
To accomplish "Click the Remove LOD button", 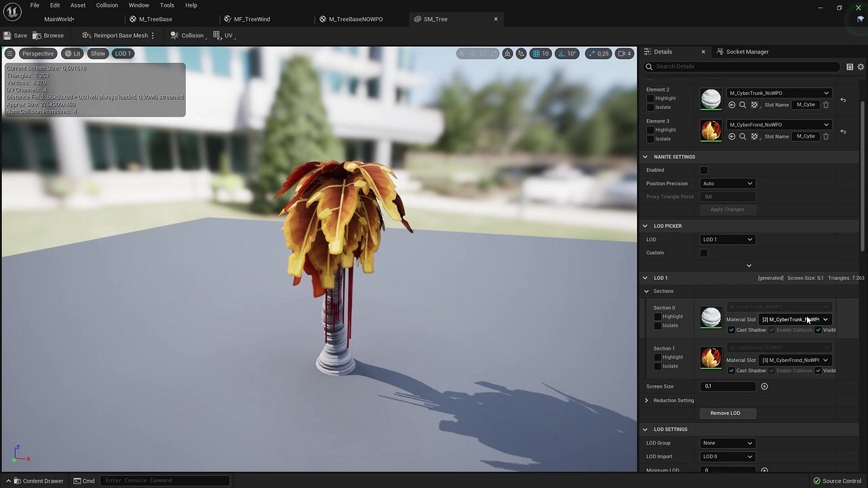I will point(725,413).
